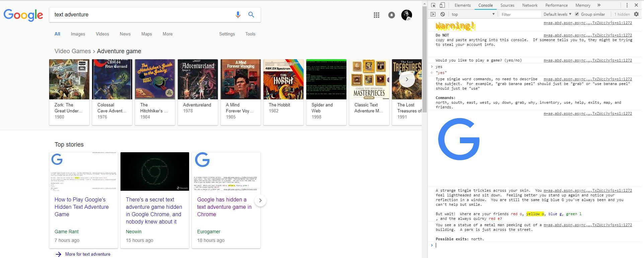Show console sidebar icon
644x258 pixels.
(433, 14)
